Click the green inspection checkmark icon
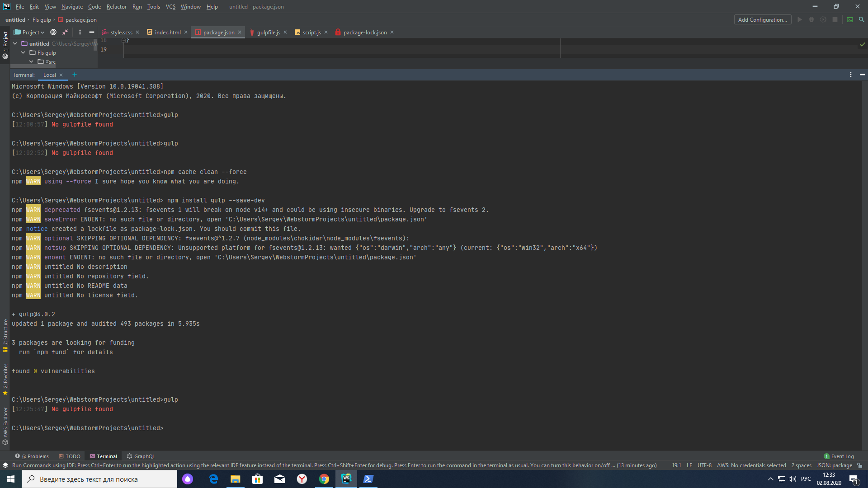The height and width of the screenshot is (488, 868). tap(862, 44)
